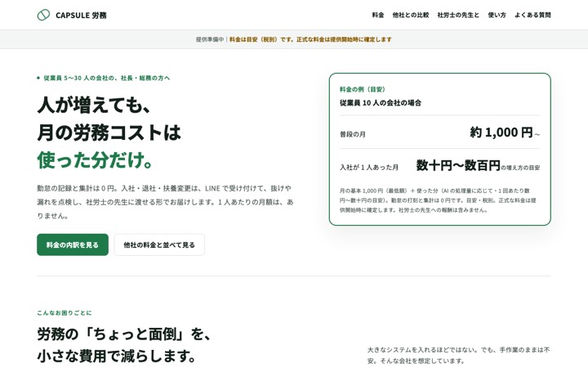The height and width of the screenshot is (368, 588).
Task: Open よくある質問 in the header
Action: point(532,15)
